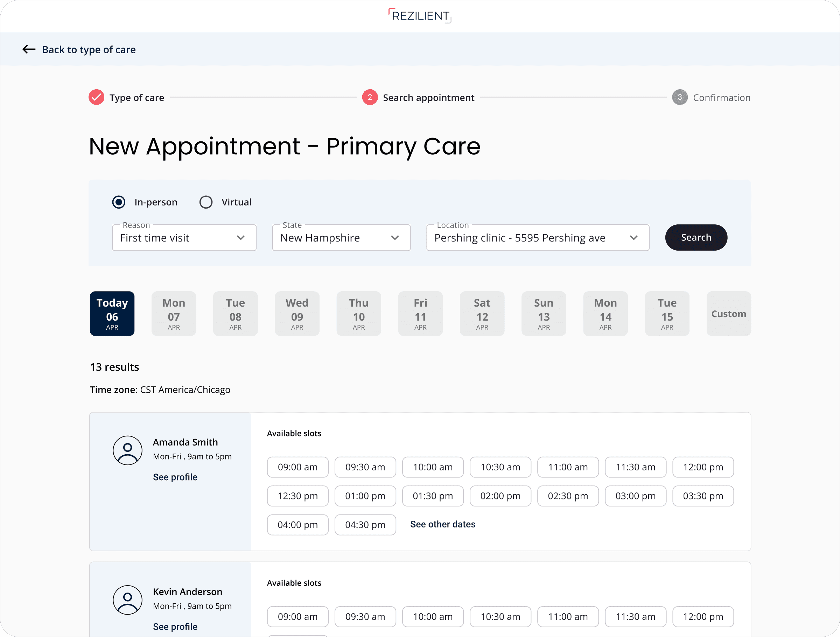
Task: Click See other dates link
Action: [442, 524]
